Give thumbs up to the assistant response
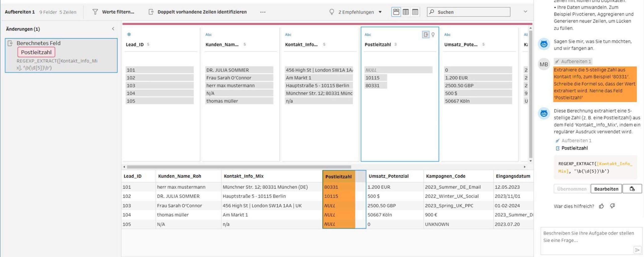Image resolution: width=644 pixels, height=257 pixels. pyautogui.click(x=601, y=206)
